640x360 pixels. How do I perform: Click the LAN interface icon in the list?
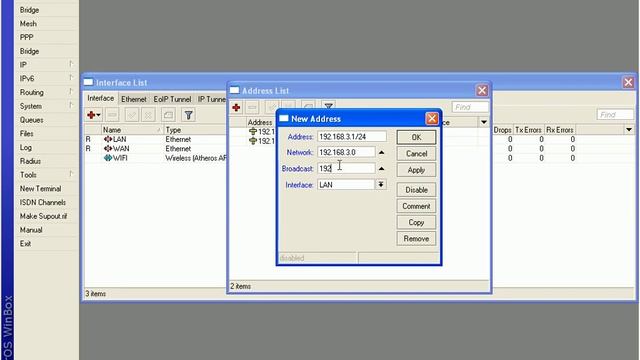[108, 139]
